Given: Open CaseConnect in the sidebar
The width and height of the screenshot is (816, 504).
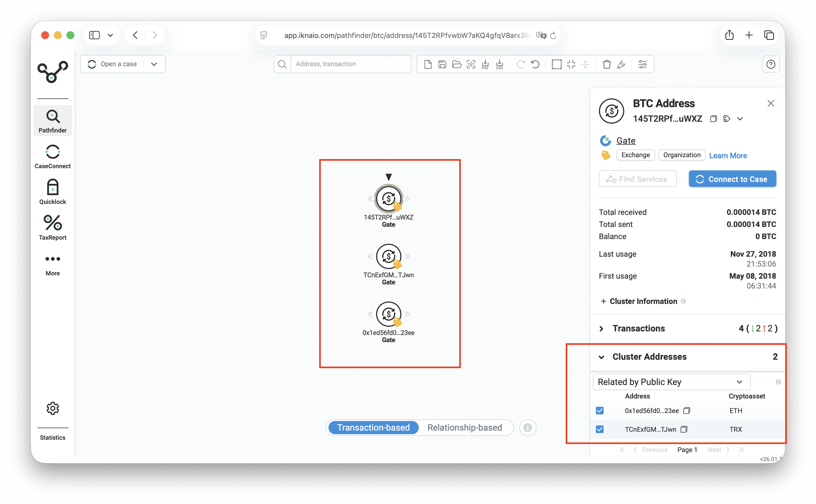Looking at the screenshot, I should tap(53, 156).
